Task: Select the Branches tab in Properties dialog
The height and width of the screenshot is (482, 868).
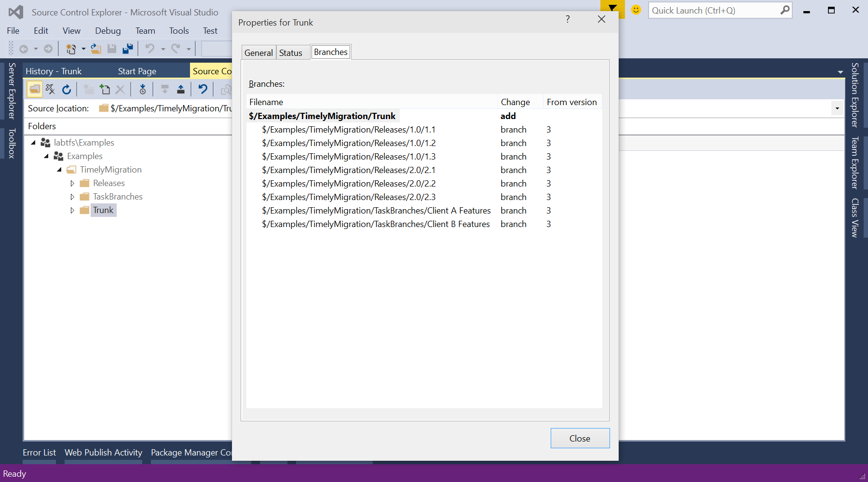Action: (x=331, y=52)
